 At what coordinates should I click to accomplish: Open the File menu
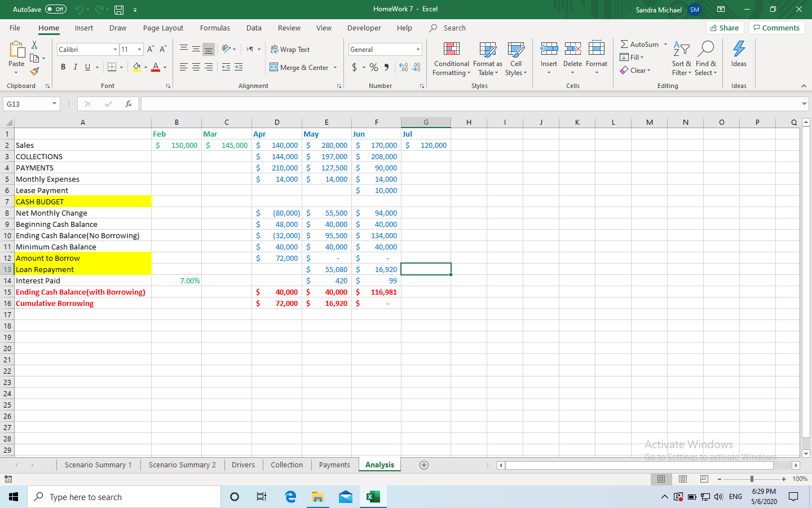(15, 28)
